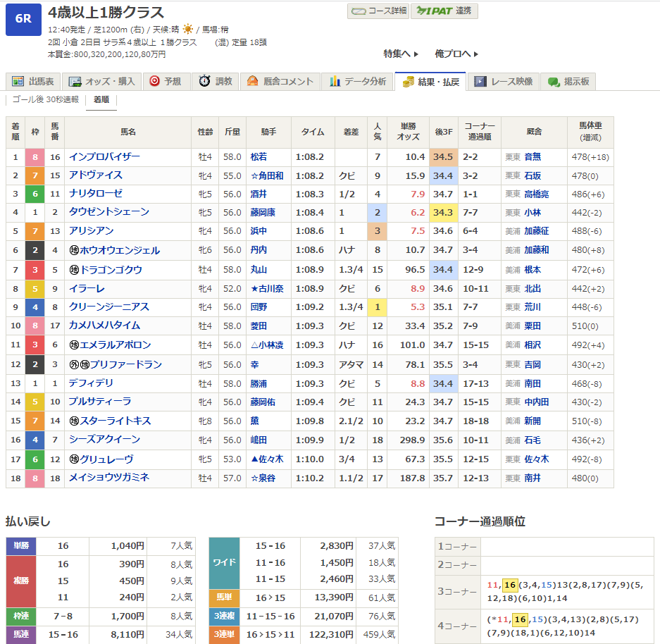Expand the 俺プロへ menu arrow
Screen dimensions: 660x644
click(x=475, y=54)
